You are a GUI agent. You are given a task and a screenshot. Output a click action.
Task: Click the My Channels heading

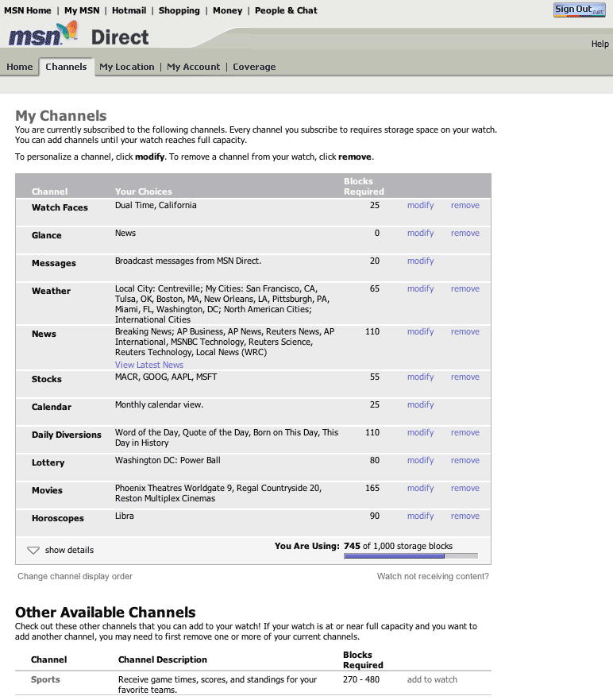pos(61,116)
